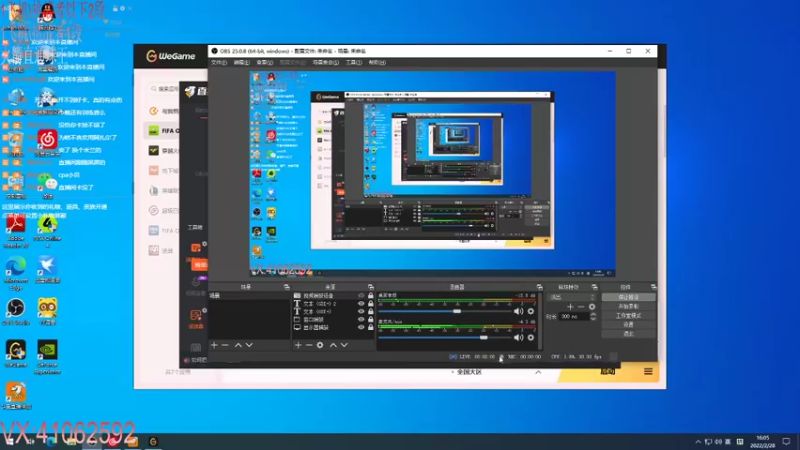
Task: Pop out the 混音器 dock panel
Action: 539,287
